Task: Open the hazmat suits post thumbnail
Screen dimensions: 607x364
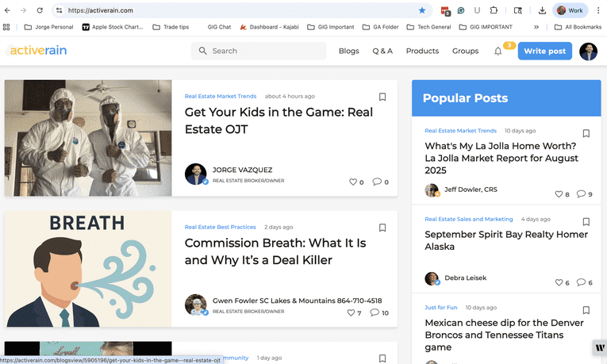Action: point(88,138)
